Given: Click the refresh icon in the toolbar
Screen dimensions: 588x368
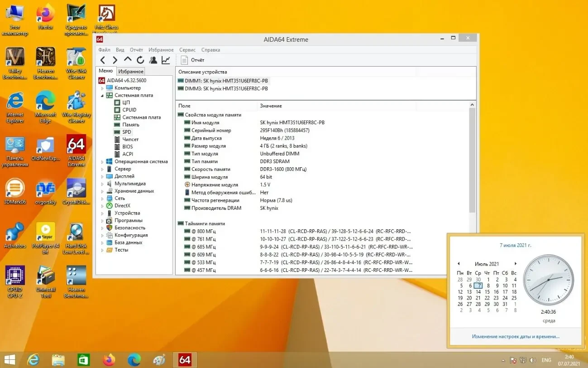Looking at the screenshot, I should (x=139, y=59).
